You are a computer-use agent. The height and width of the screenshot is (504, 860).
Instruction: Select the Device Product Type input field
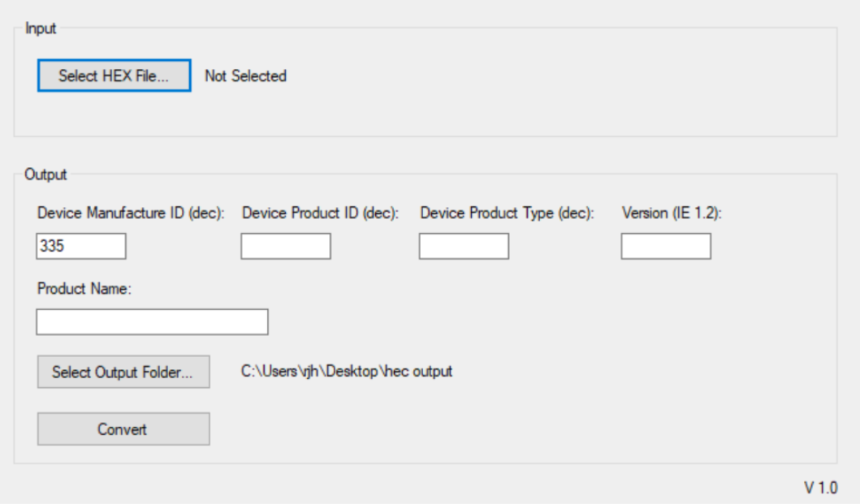tap(464, 246)
